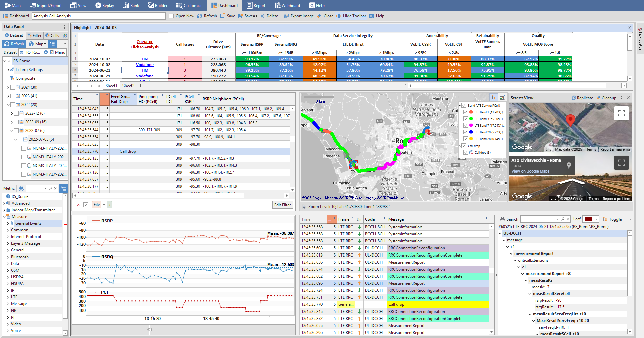The width and height of the screenshot is (644, 338).
Task: Click the Export Image toolbar icon
Action: coord(286,16)
